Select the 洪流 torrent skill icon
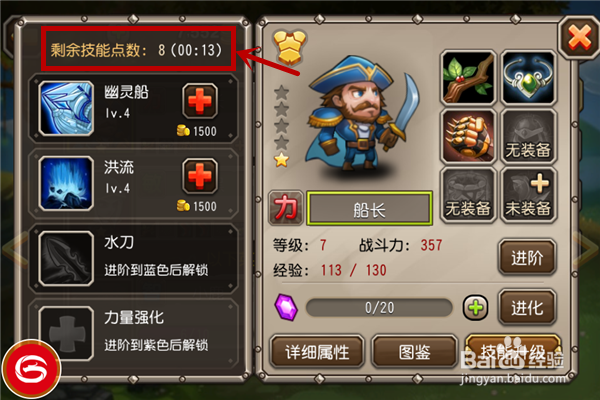600x400 pixels. click(x=66, y=183)
